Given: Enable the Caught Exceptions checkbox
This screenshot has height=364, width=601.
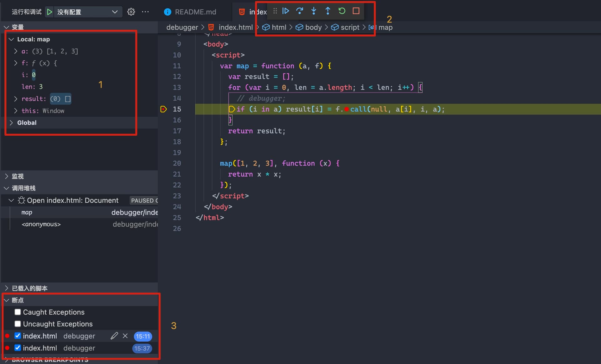Looking at the screenshot, I should pos(18,312).
